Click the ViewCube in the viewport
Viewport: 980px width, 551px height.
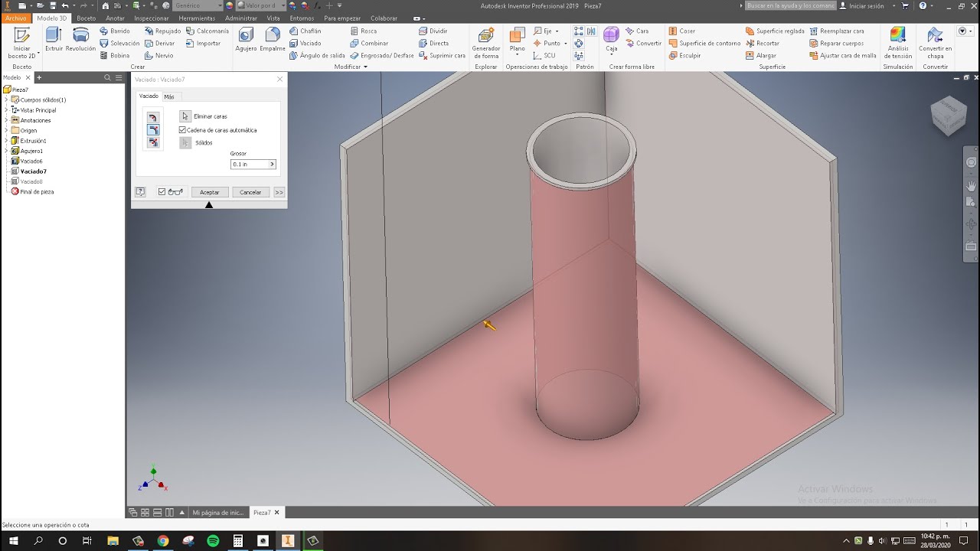click(948, 116)
